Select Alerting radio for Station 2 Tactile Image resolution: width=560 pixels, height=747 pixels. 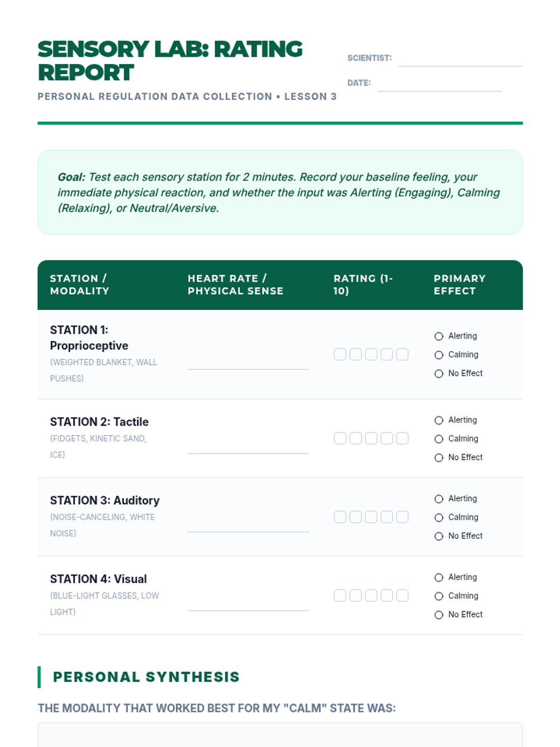pos(439,420)
